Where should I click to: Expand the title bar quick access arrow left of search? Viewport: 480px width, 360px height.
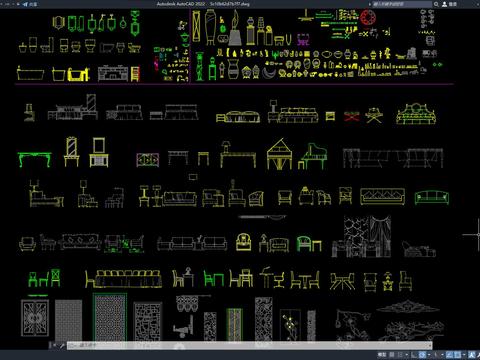point(370,4)
